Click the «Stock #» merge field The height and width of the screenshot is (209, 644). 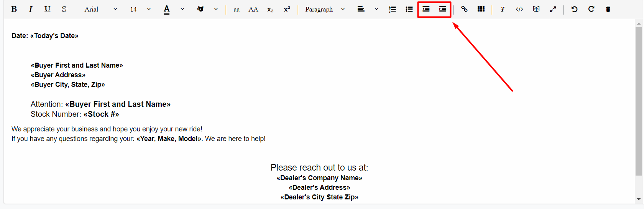coord(101,114)
